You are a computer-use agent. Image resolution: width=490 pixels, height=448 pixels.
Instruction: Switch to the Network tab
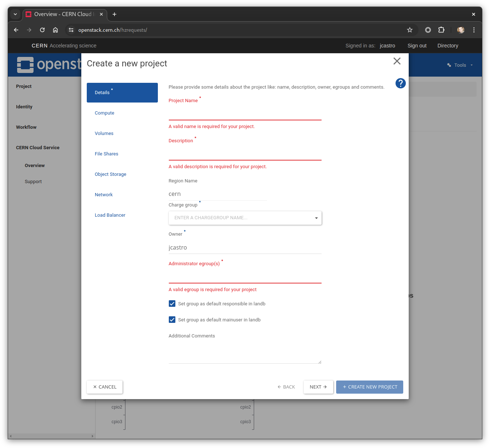(104, 195)
